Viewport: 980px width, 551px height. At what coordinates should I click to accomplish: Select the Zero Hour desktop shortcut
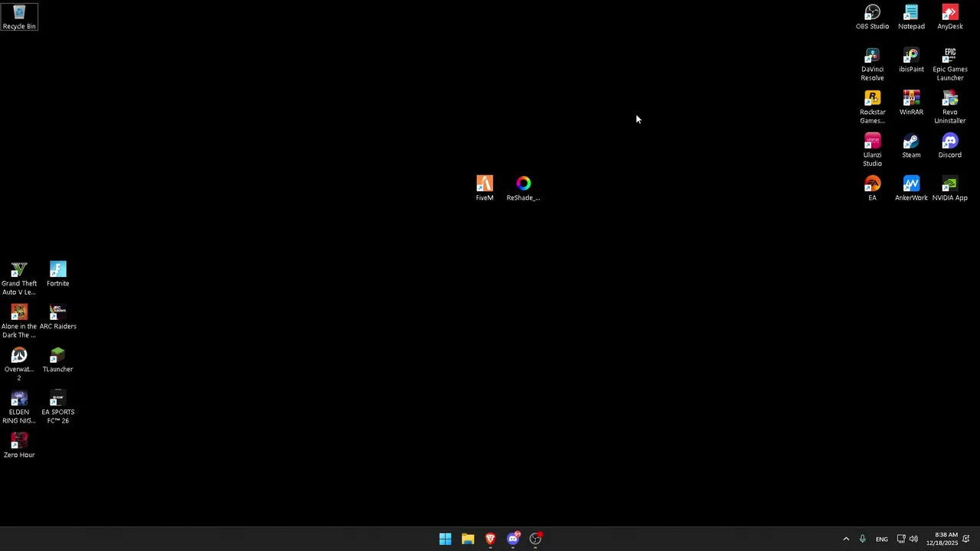(x=19, y=446)
